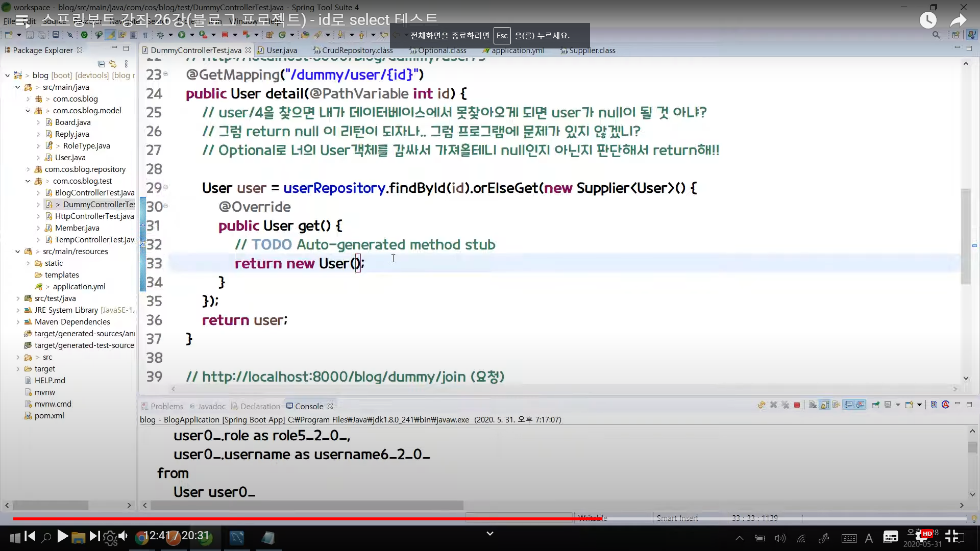Fold the method at line 23
The image size is (980, 551).
[165, 74]
